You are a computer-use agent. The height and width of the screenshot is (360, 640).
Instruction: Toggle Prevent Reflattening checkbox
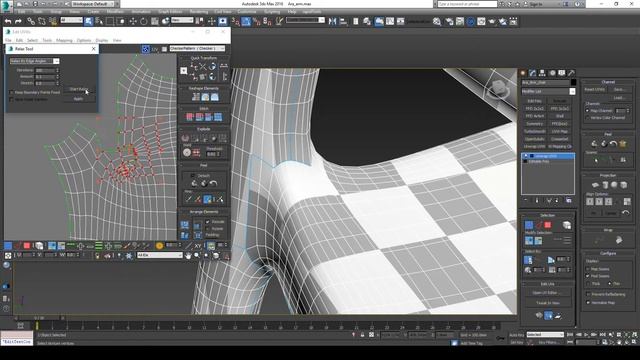[588, 294]
